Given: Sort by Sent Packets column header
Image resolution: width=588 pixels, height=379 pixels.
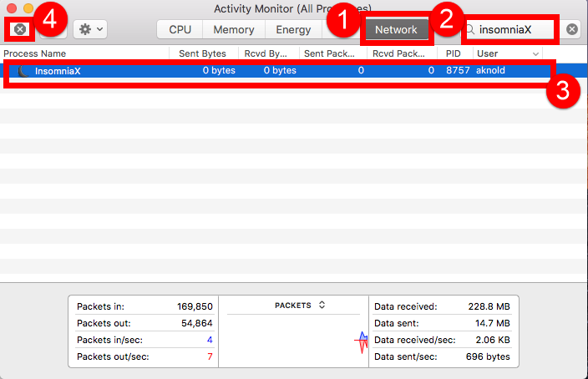Looking at the screenshot, I should [x=332, y=53].
